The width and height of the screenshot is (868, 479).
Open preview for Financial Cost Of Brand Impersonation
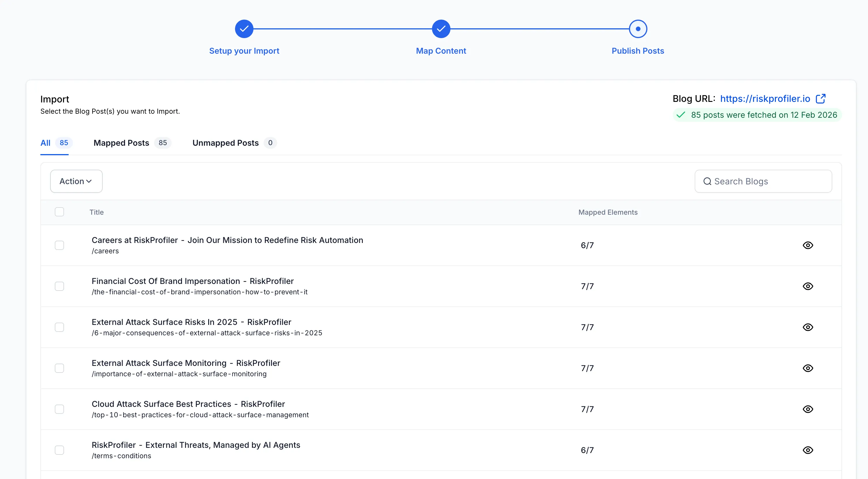coord(808,286)
